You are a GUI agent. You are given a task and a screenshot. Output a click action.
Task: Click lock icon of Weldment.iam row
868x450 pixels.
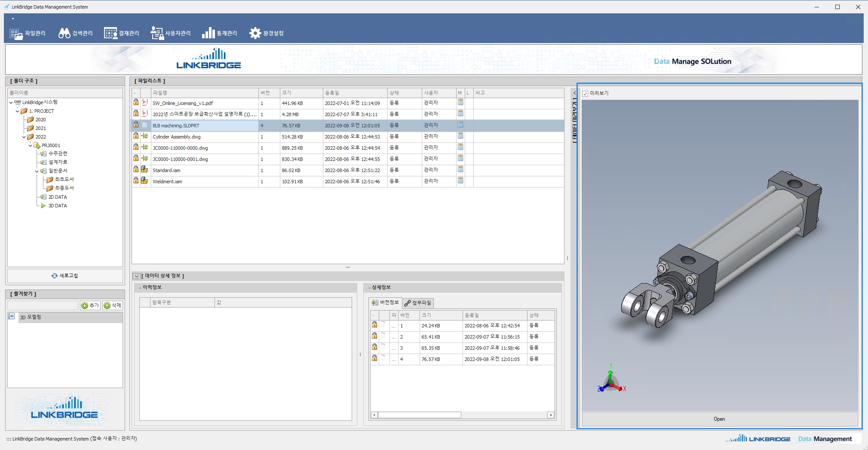pos(136,181)
